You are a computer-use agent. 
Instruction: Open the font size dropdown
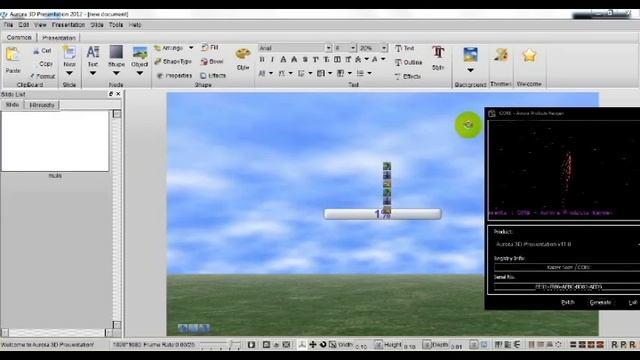353,48
